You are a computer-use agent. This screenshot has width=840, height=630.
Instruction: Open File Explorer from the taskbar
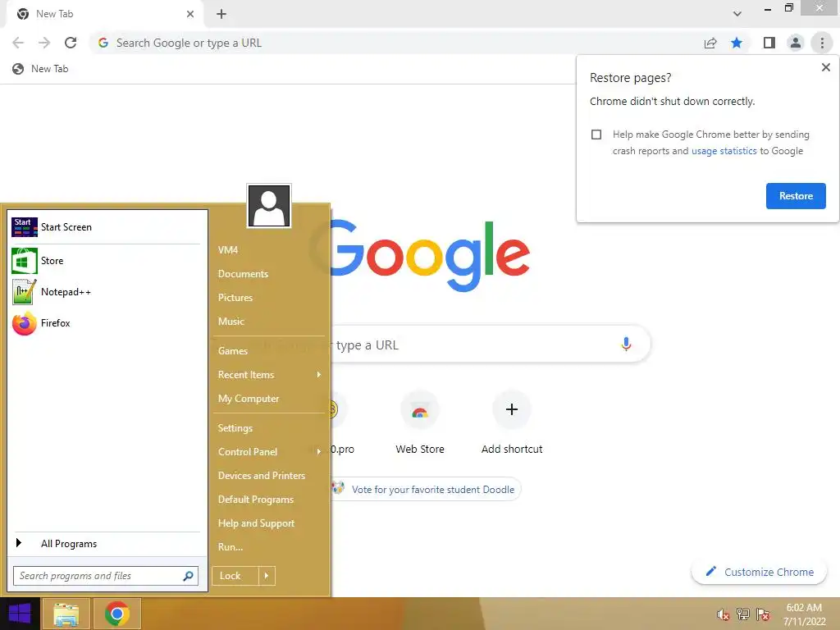point(66,614)
